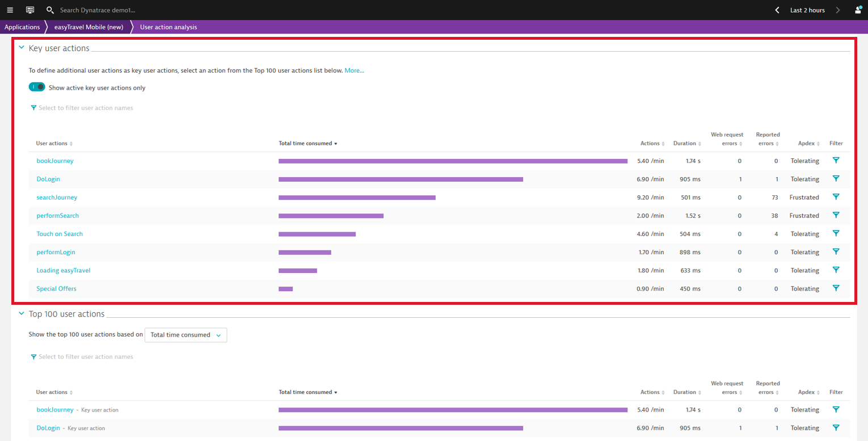Sort Top 100 by Actions column

(652, 392)
